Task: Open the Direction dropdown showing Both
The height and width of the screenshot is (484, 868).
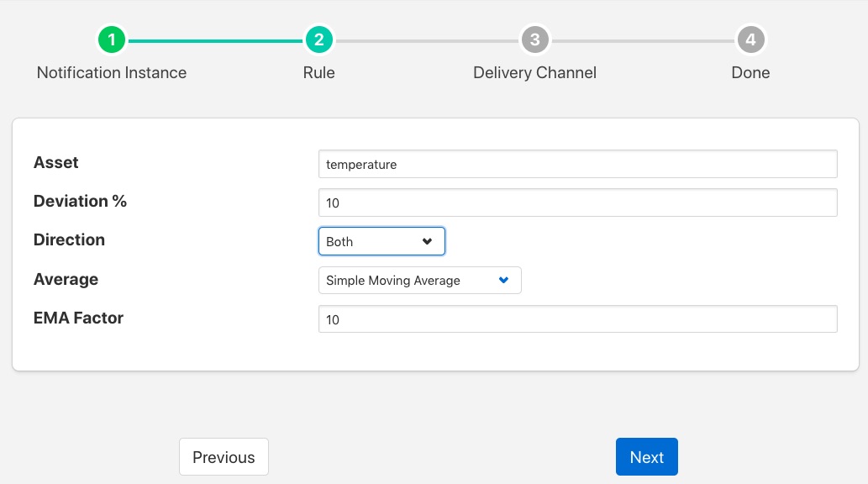Action: click(x=381, y=241)
